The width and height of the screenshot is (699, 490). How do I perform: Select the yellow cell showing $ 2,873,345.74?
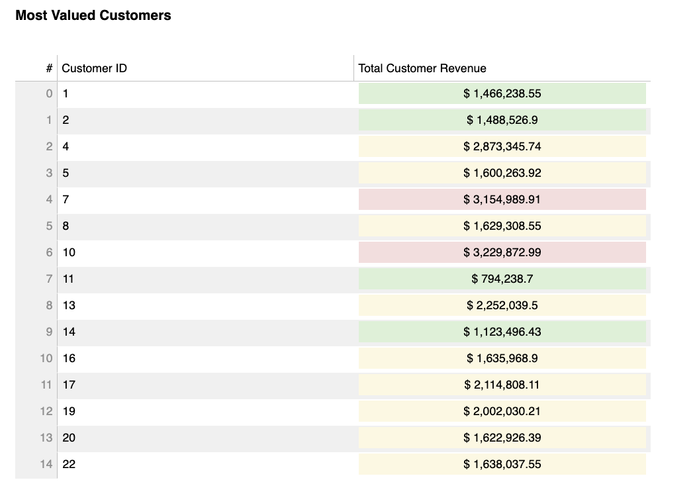[x=502, y=146]
